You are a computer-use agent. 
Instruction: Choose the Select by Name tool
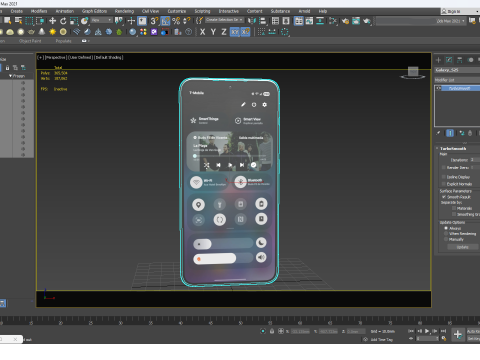[x=18, y=21]
